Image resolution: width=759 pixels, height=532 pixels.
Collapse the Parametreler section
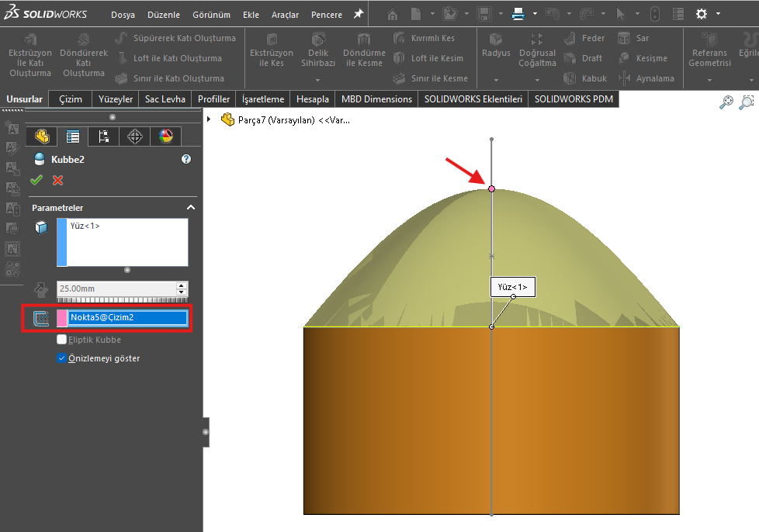[x=191, y=208]
